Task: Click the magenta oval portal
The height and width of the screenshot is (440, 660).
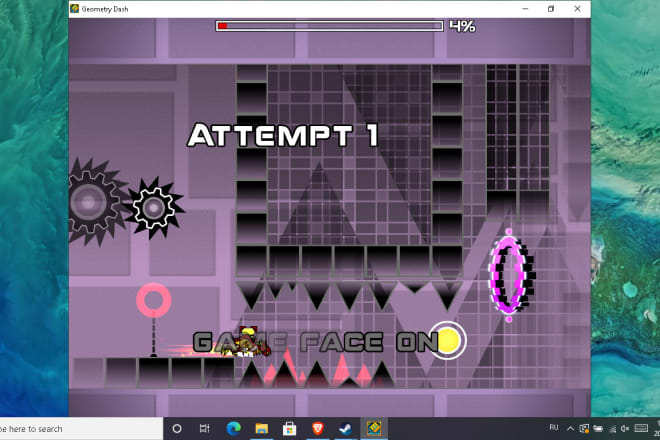Action: click(x=510, y=276)
